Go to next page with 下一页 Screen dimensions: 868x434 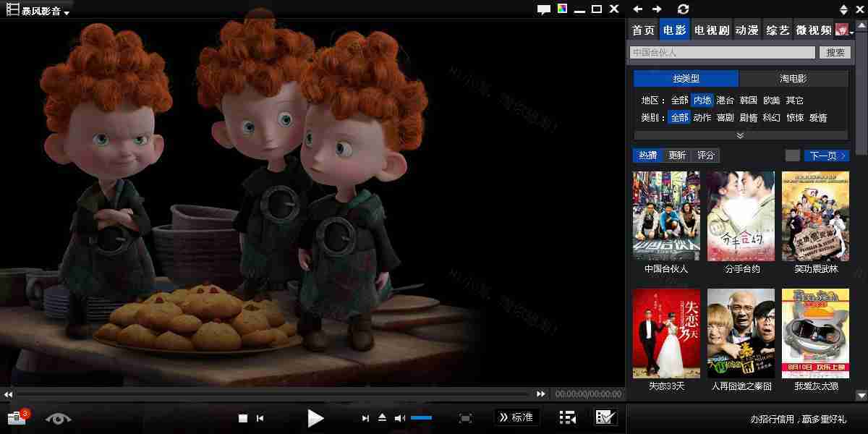tap(827, 156)
